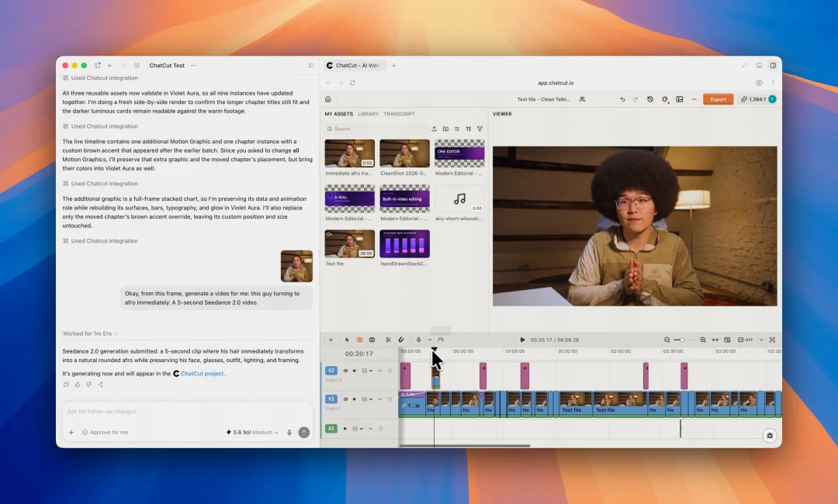Zoom in on the timeline with the plus magnifier
Viewport: 838px width, 504px height.
[703, 340]
